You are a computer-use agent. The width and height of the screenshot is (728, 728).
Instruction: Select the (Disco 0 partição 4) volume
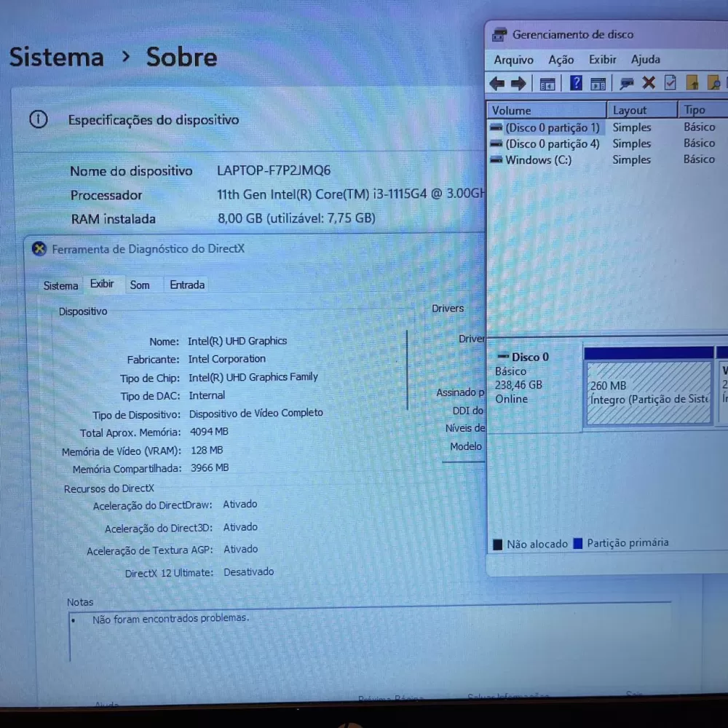pos(552,144)
